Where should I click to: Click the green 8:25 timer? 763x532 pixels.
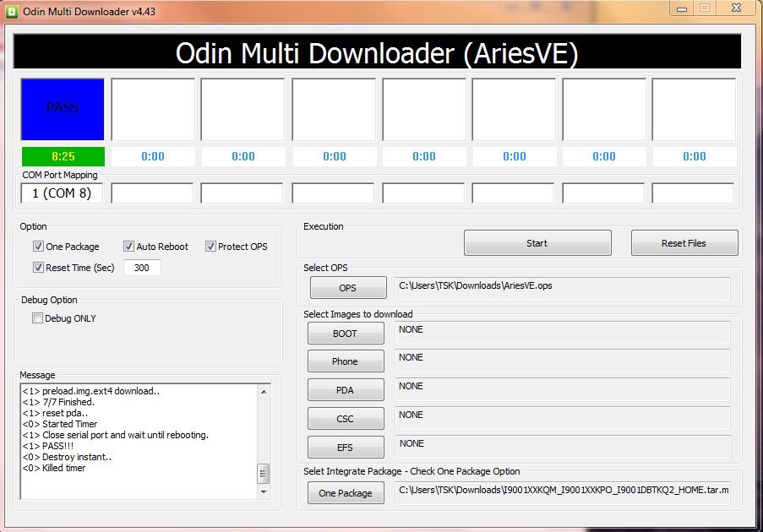click(63, 156)
